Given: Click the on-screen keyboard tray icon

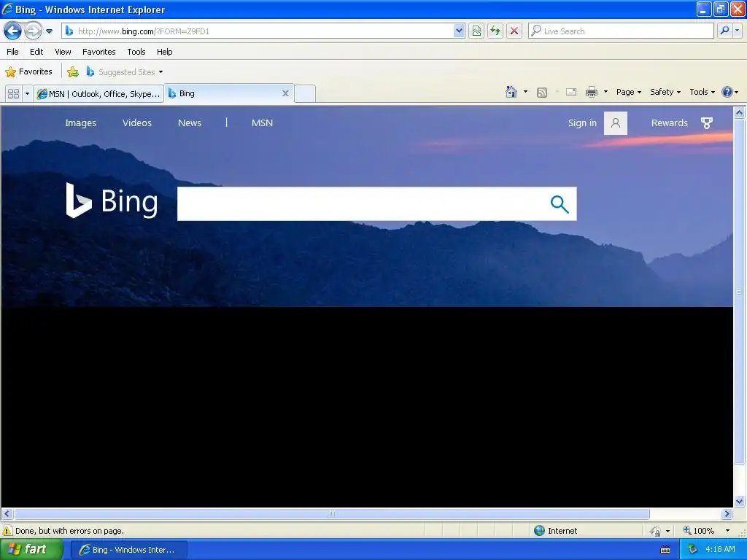Looking at the screenshot, I should point(665,550).
